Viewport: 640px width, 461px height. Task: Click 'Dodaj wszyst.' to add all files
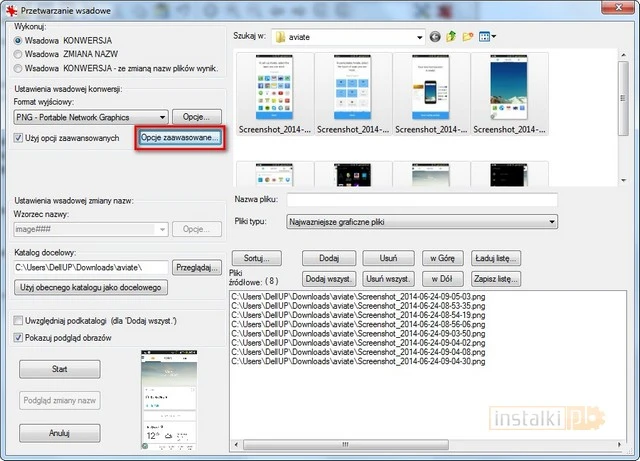[x=330, y=277]
